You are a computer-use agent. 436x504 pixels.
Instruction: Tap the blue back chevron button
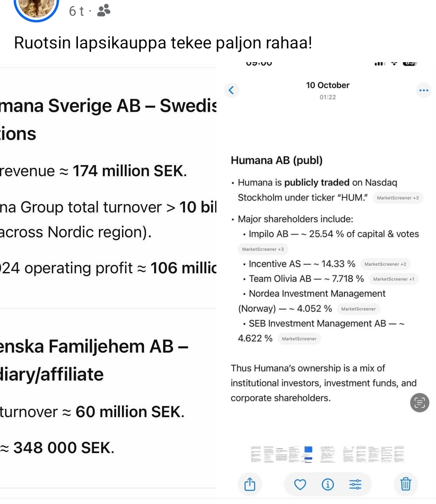(231, 90)
